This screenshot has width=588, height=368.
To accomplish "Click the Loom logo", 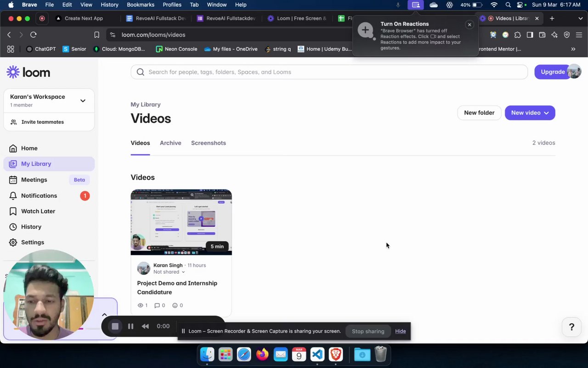I will coord(28,72).
